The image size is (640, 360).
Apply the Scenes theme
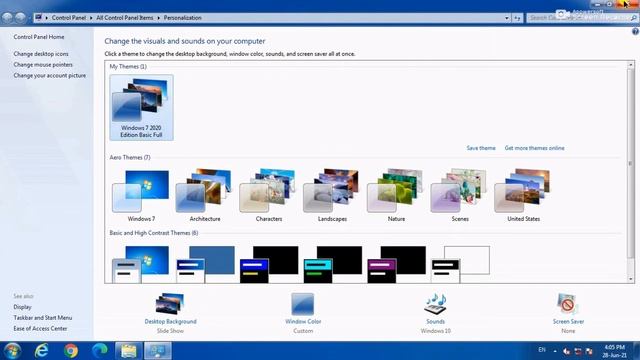460,196
